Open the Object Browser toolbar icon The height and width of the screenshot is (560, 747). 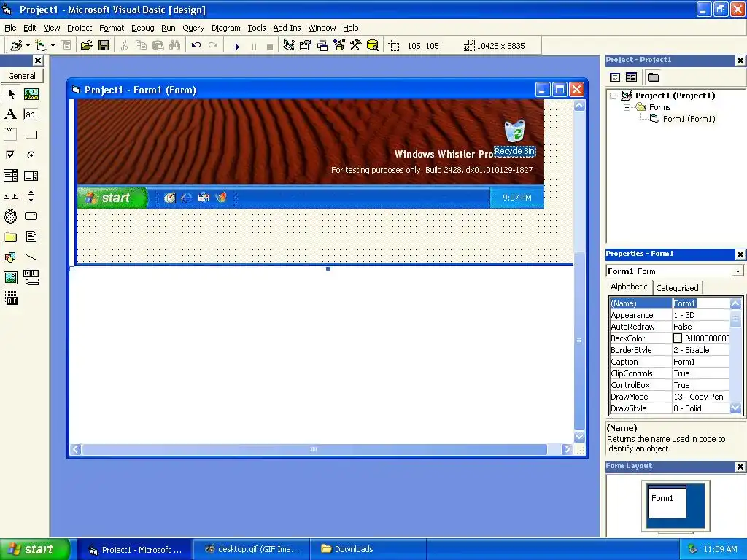pyautogui.click(x=339, y=46)
